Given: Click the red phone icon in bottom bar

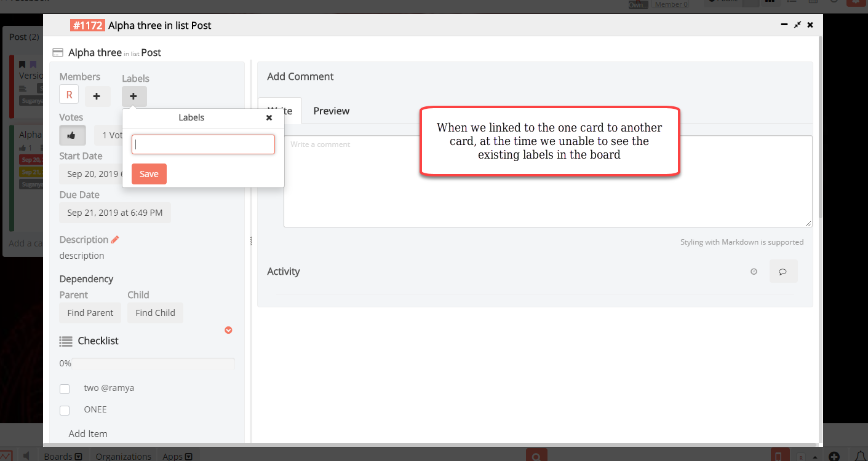Looking at the screenshot, I should [778, 456].
